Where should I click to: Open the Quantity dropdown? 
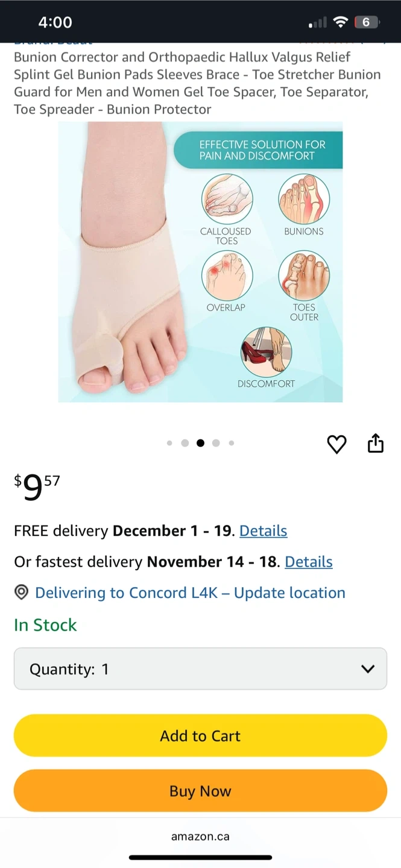200,668
